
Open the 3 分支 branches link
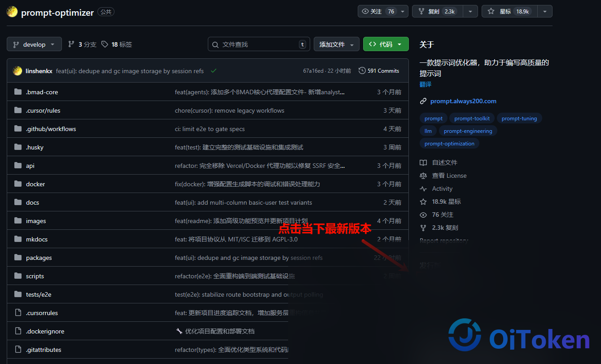pos(82,44)
